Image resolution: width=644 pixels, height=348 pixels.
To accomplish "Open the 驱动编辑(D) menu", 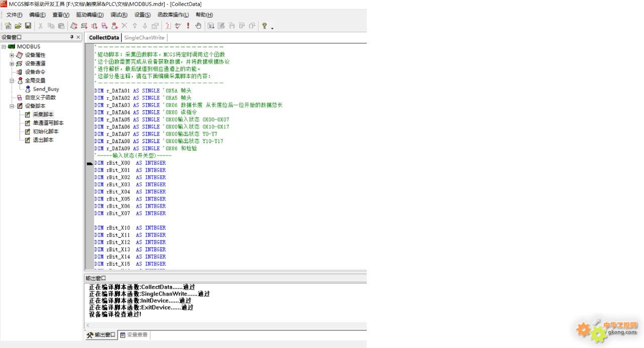I will click(x=90, y=15).
